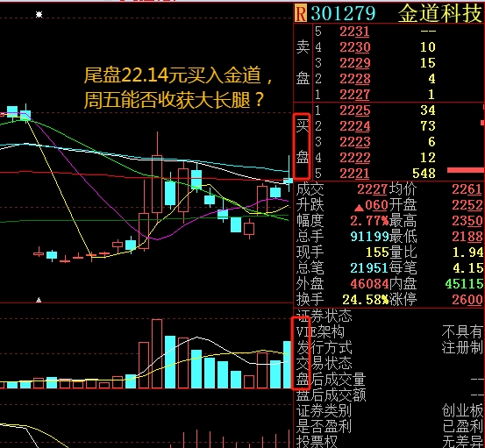Image resolution: width=485 pixels, height=448 pixels.
Task: Click the 是否盈利 value 已盈利
Action: point(462,427)
